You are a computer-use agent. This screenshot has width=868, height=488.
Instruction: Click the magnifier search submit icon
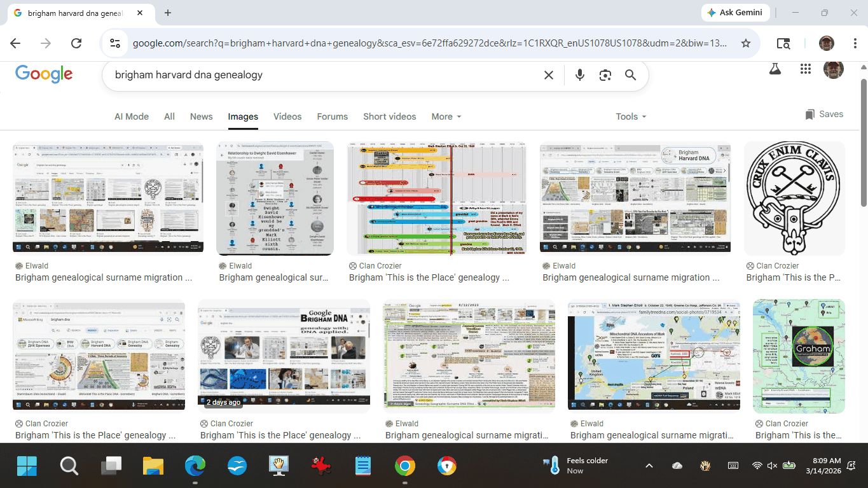pyautogui.click(x=630, y=75)
